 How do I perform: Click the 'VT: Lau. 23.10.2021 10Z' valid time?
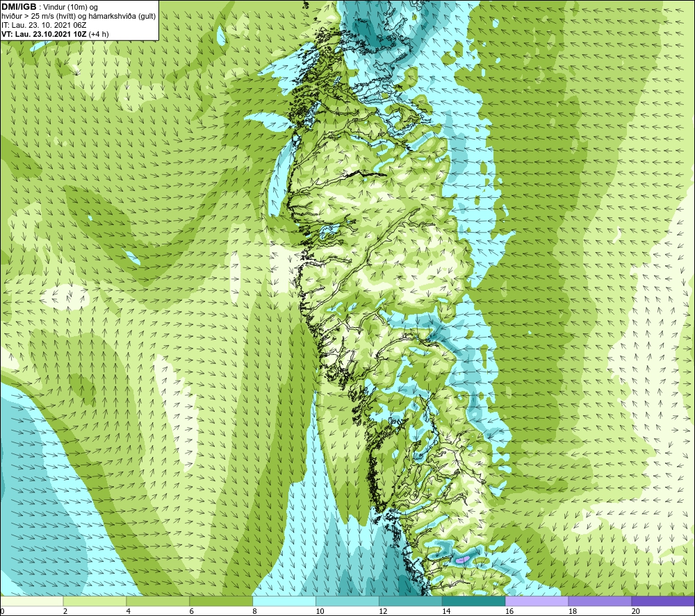coord(44,34)
